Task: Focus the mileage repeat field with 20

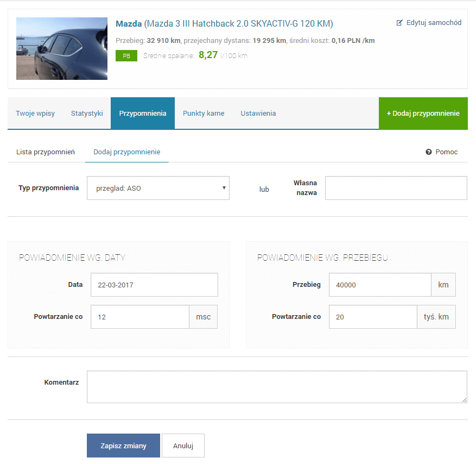Action: [x=372, y=317]
